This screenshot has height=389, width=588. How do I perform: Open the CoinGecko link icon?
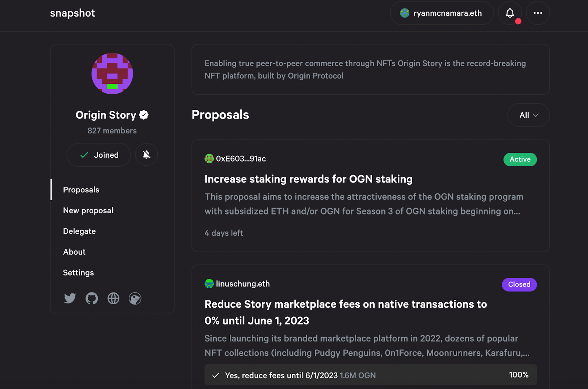coord(135,298)
